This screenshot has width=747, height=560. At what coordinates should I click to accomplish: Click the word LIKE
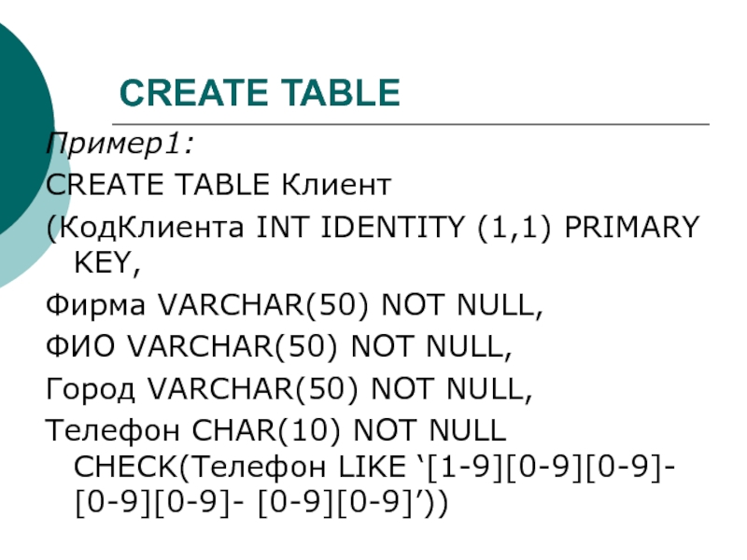coord(356,467)
